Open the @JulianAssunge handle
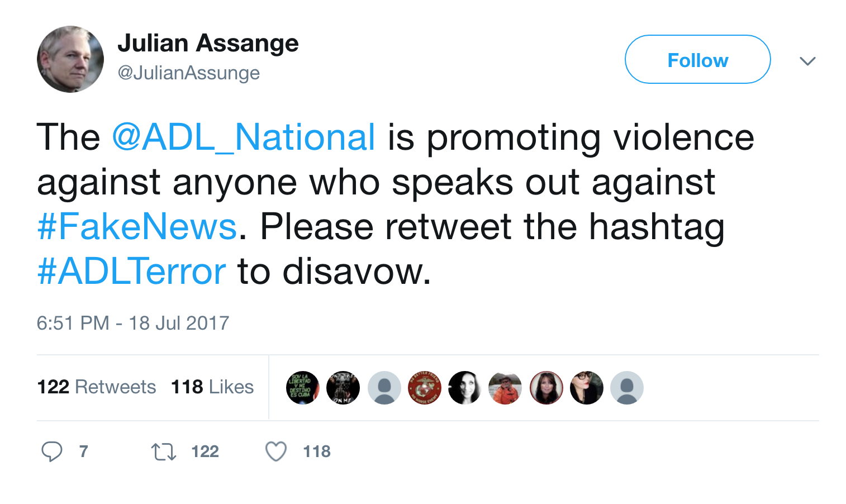846x504 pixels. tap(188, 73)
